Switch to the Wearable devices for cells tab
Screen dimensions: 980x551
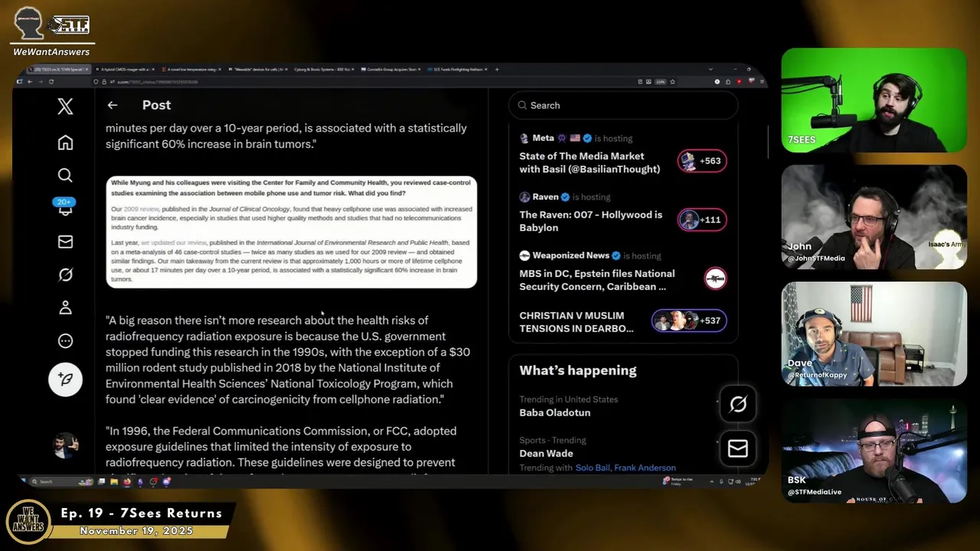pyautogui.click(x=256, y=70)
